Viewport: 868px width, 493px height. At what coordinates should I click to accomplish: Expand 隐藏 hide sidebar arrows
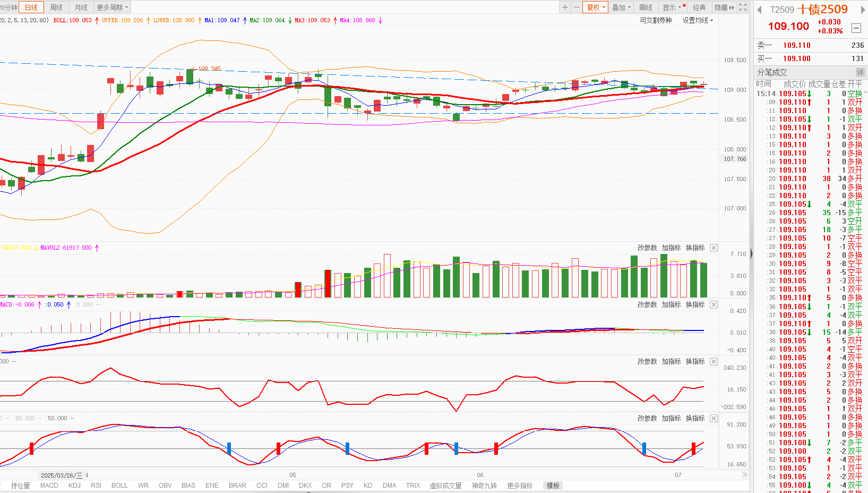(x=724, y=7)
